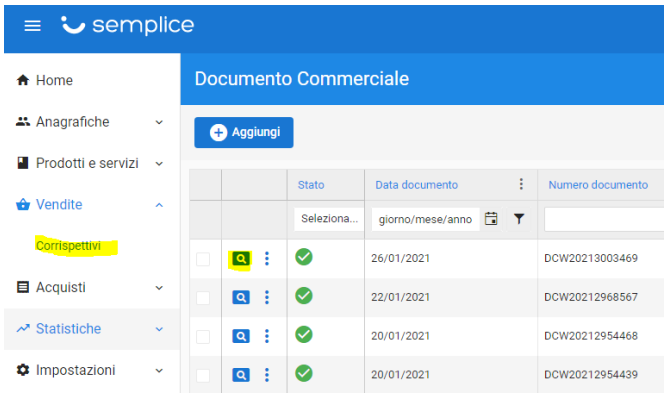669x398 pixels.
Task: Click green status check for DCW20212954439 row
Action: (304, 373)
